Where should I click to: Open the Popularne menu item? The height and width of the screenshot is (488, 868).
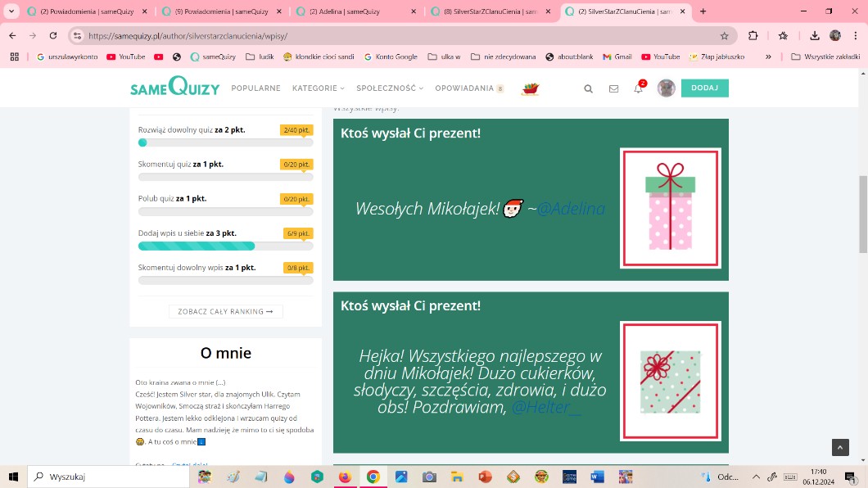255,88
